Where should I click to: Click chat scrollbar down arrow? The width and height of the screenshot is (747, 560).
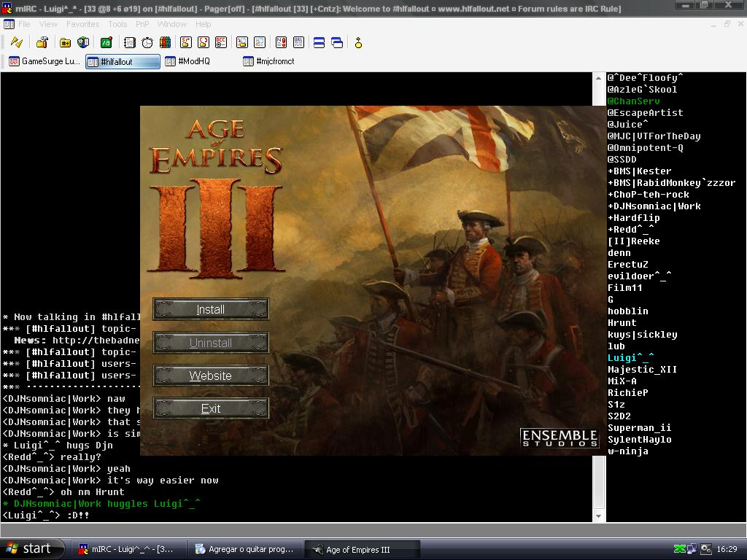point(599,516)
